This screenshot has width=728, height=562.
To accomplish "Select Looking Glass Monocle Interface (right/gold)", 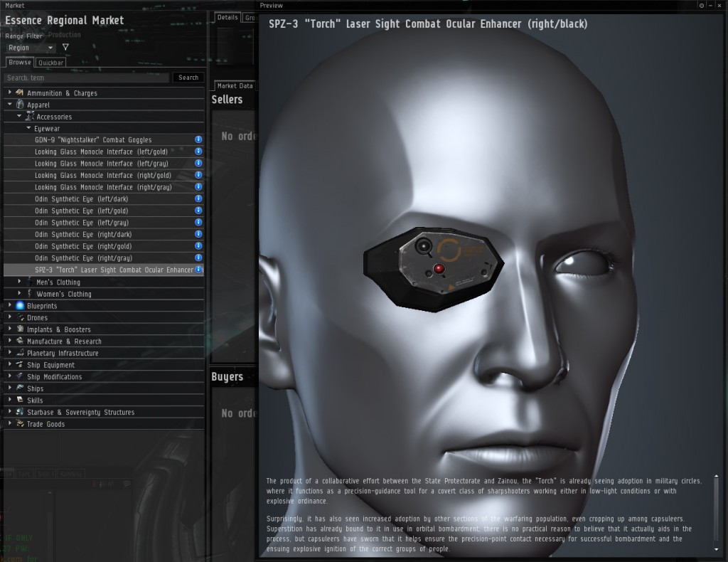I will (x=104, y=175).
